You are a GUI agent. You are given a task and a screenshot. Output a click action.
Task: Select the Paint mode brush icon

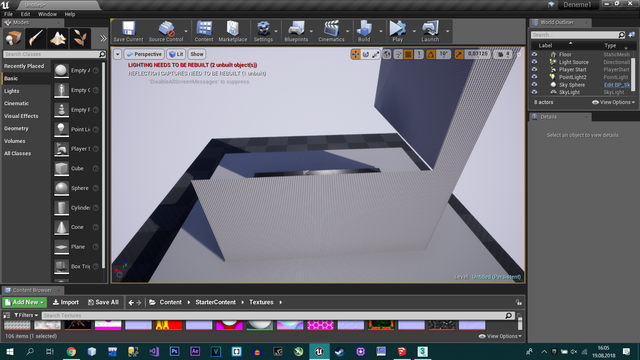pos(36,38)
